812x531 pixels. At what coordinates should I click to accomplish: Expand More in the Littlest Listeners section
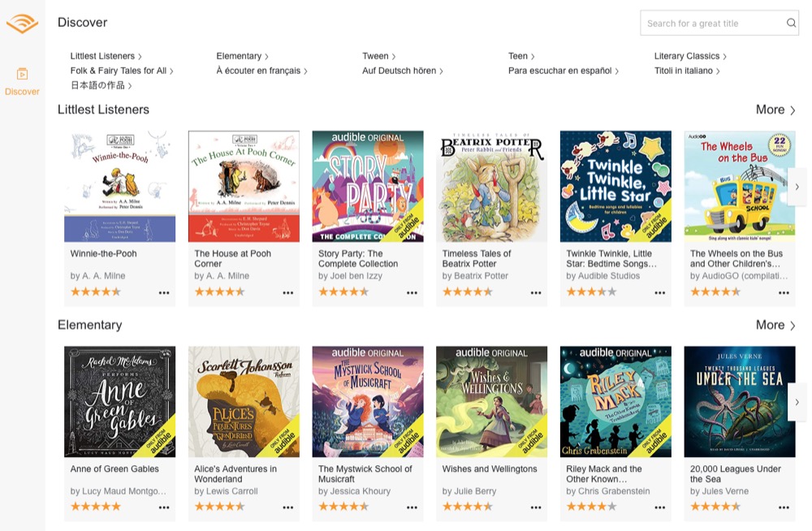[775, 110]
